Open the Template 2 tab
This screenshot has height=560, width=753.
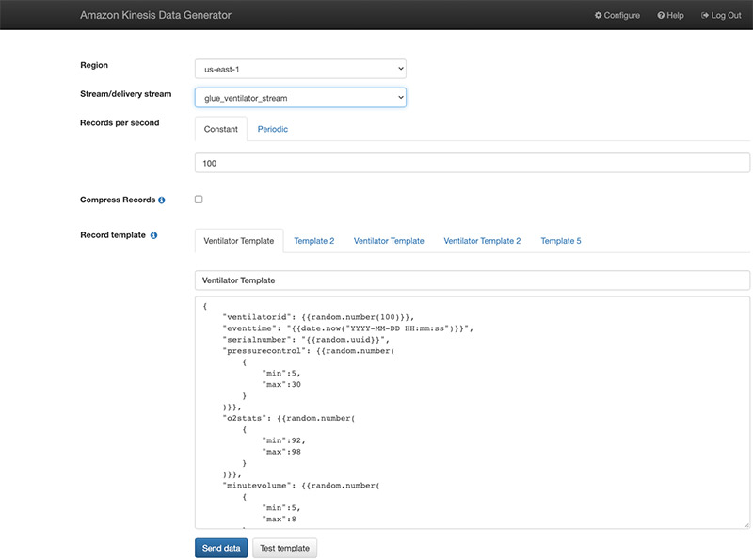click(x=314, y=241)
